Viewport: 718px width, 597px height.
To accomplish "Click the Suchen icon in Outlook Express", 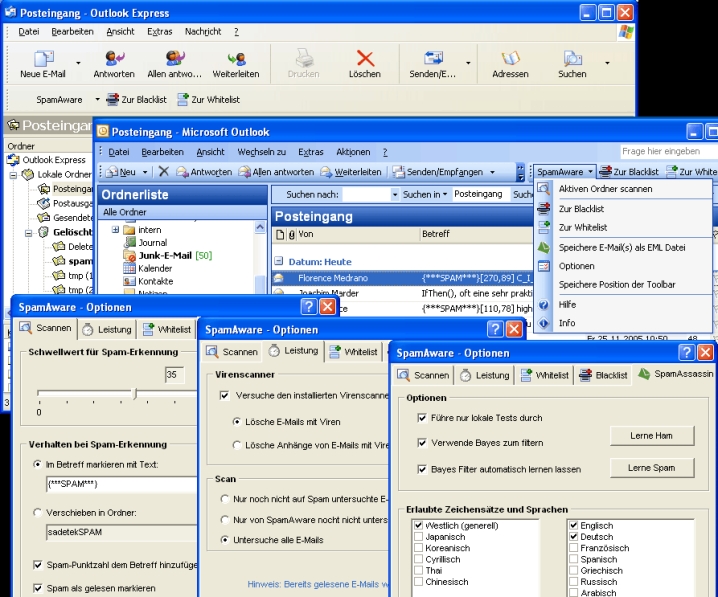I will 572,59.
